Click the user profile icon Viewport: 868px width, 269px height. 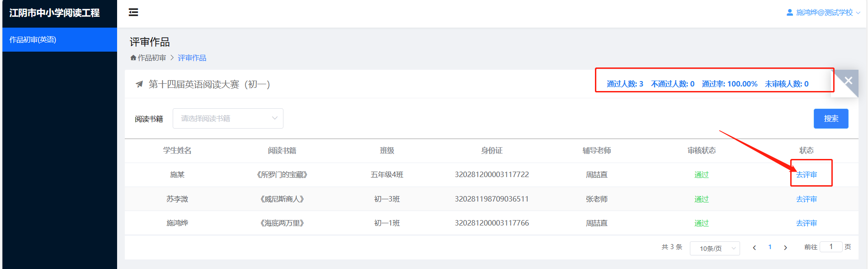click(x=789, y=13)
